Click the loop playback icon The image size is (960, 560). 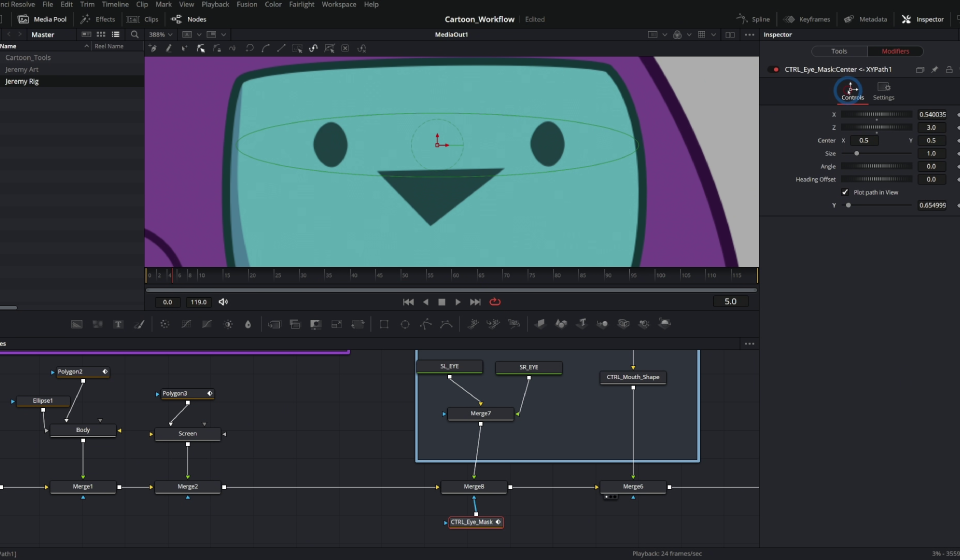click(x=495, y=302)
